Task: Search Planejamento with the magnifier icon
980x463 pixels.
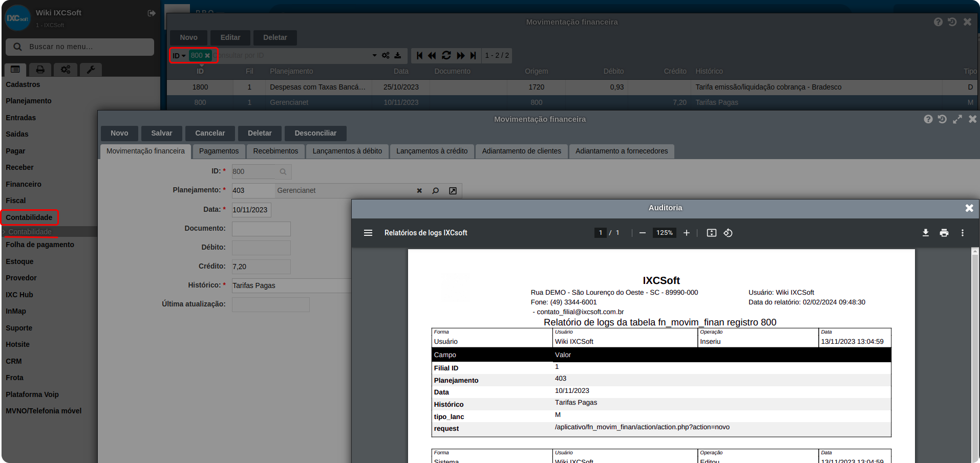Action: pos(436,191)
